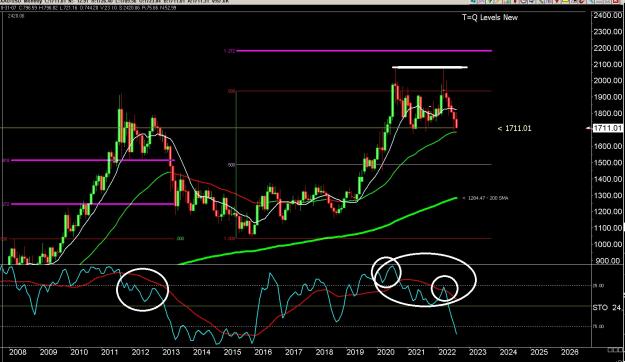Click the 1900.00 price axis label
The image size is (625, 362).
coord(607,97)
